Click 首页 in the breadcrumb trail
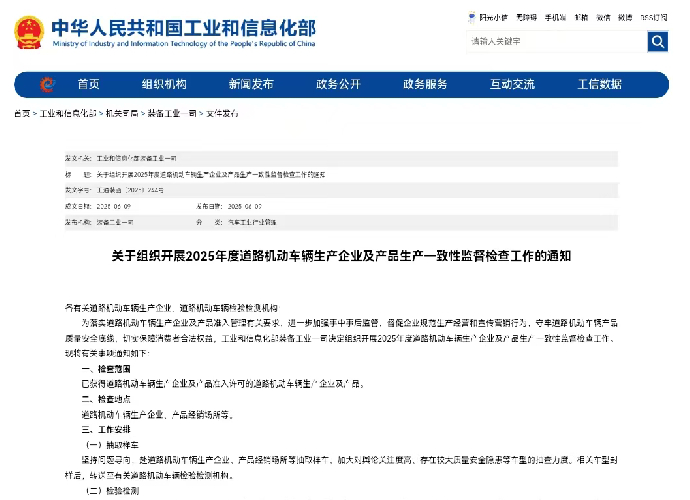The width and height of the screenshot is (690, 500). (x=21, y=113)
